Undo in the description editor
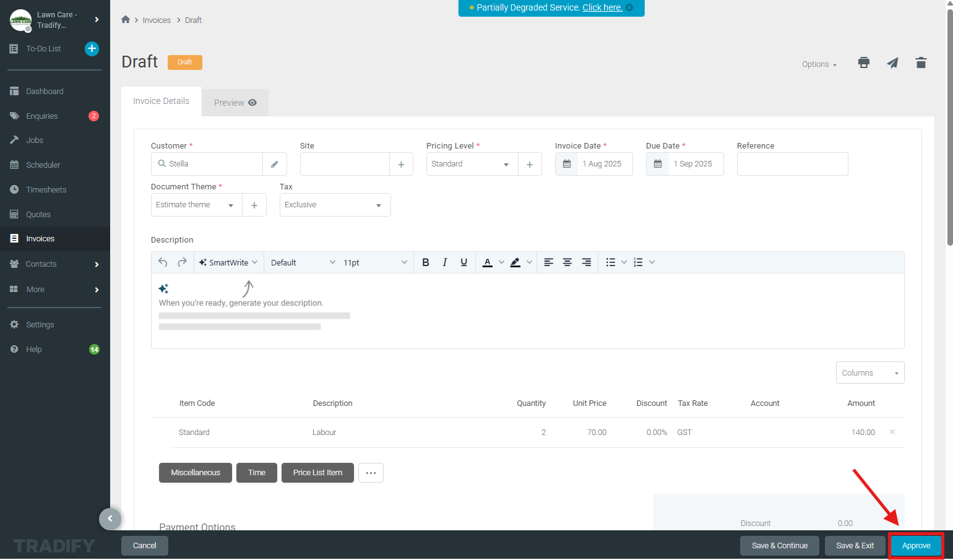 click(x=163, y=262)
